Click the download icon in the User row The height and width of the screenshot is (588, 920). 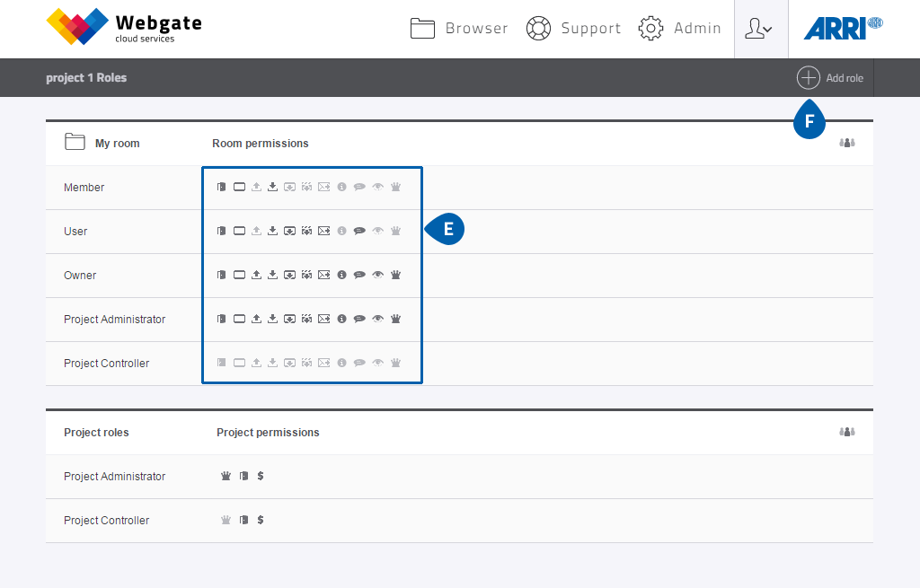pos(273,231)
